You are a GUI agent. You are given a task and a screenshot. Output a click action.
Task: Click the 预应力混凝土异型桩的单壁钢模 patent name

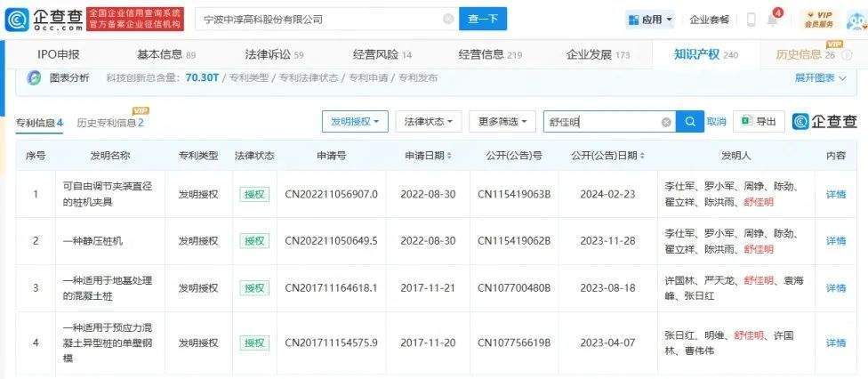107,343
